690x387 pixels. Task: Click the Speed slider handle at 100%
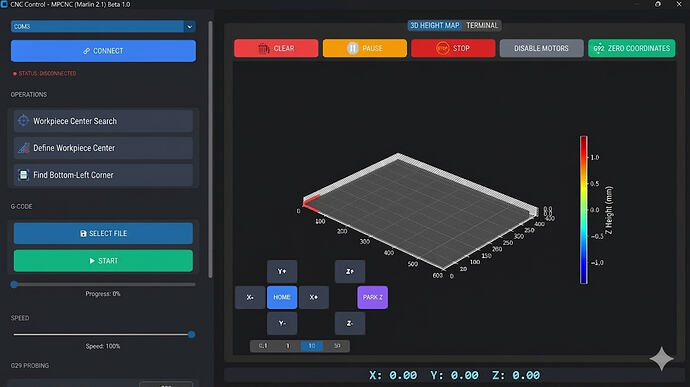[x=191, y=335]
